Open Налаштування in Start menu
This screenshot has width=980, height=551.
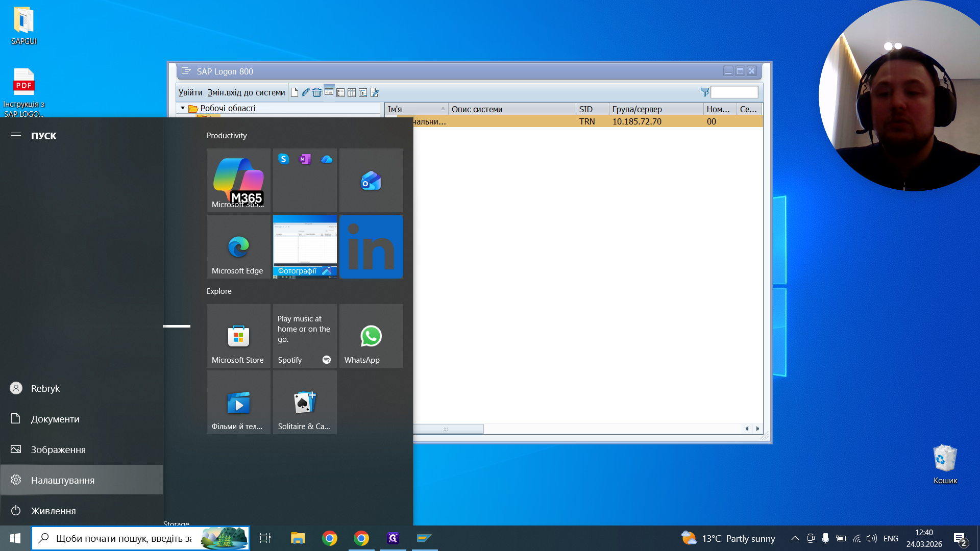tap(82, 480)
